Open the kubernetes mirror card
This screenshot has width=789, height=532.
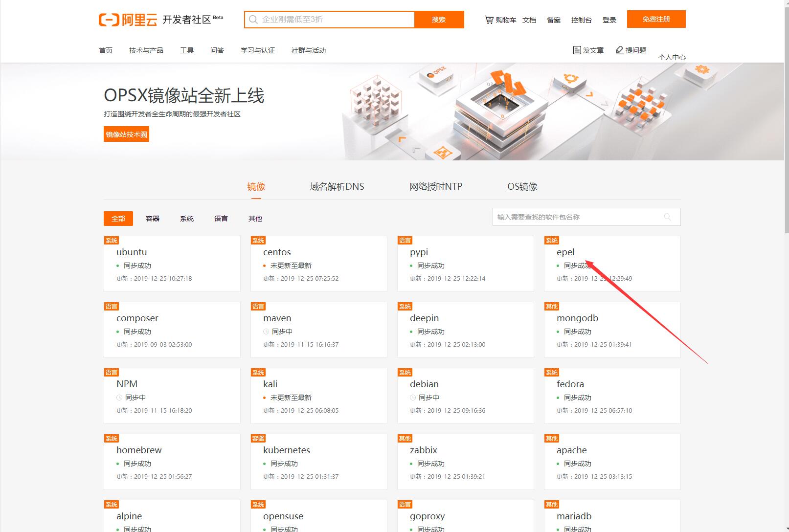click(319, 462)
